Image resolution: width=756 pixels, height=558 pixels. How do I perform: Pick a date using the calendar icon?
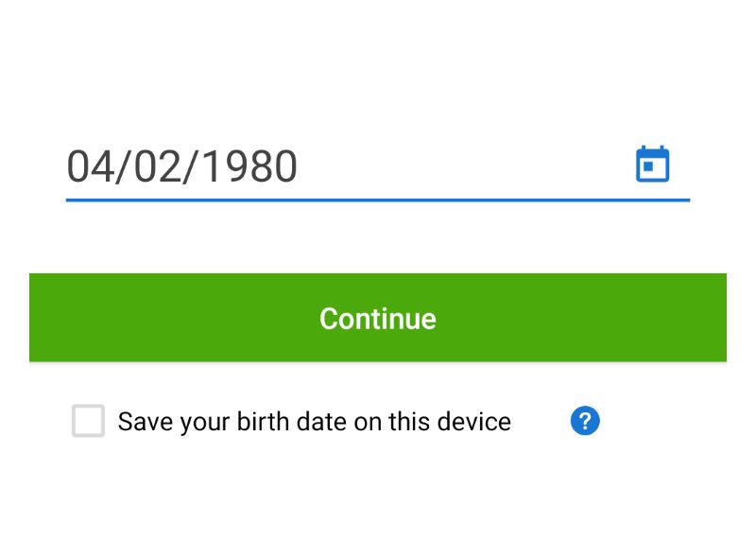click(652, 165)
